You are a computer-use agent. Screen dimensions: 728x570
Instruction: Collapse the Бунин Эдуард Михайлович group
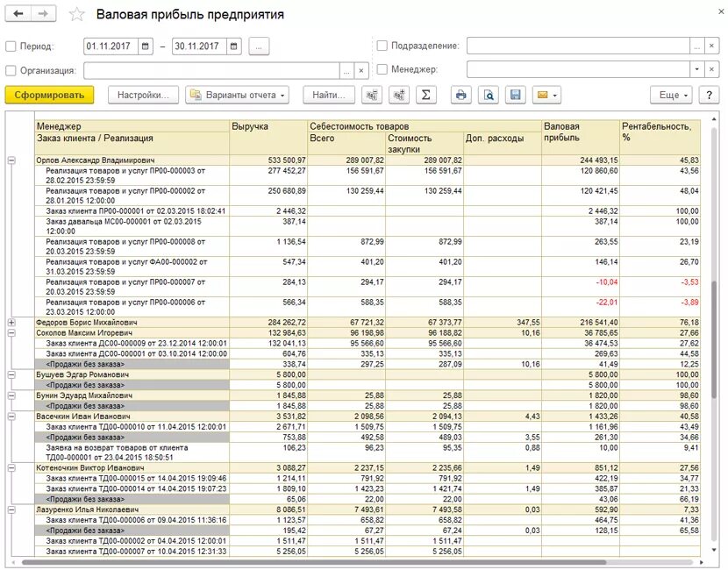pyautogui.click(x=11, y=395)
